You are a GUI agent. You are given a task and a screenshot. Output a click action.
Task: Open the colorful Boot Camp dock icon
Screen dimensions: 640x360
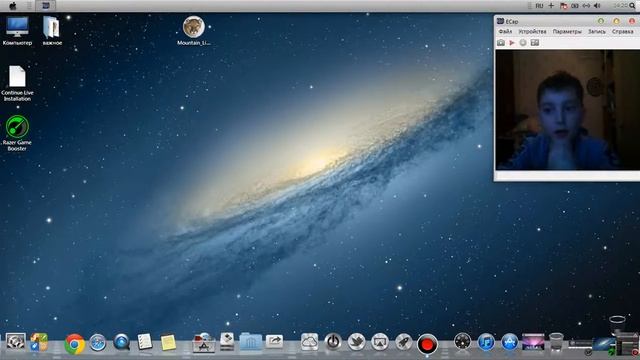tap(39, 342)
